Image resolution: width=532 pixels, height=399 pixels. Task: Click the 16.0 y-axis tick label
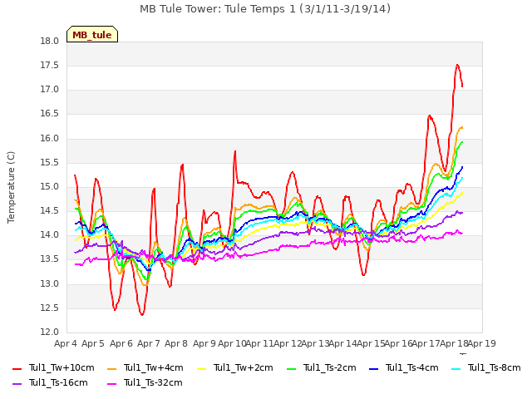[50, 139]
